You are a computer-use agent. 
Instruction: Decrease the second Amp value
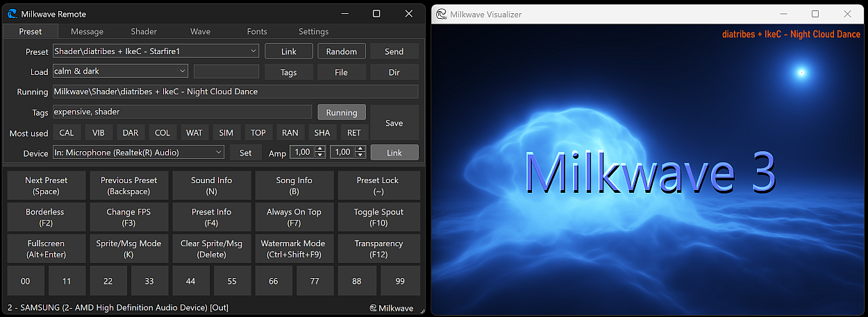(x=361, y=155)
